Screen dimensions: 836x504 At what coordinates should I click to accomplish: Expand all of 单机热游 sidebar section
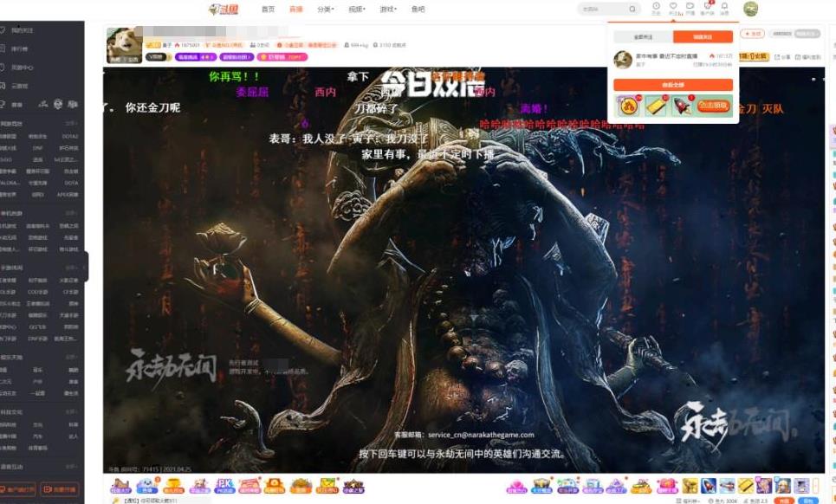click(x=72, y=214)
